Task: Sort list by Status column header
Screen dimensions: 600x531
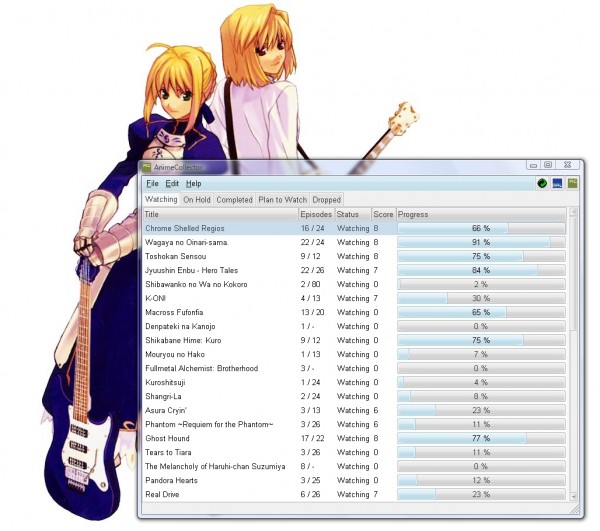Action: coord(353,214)
